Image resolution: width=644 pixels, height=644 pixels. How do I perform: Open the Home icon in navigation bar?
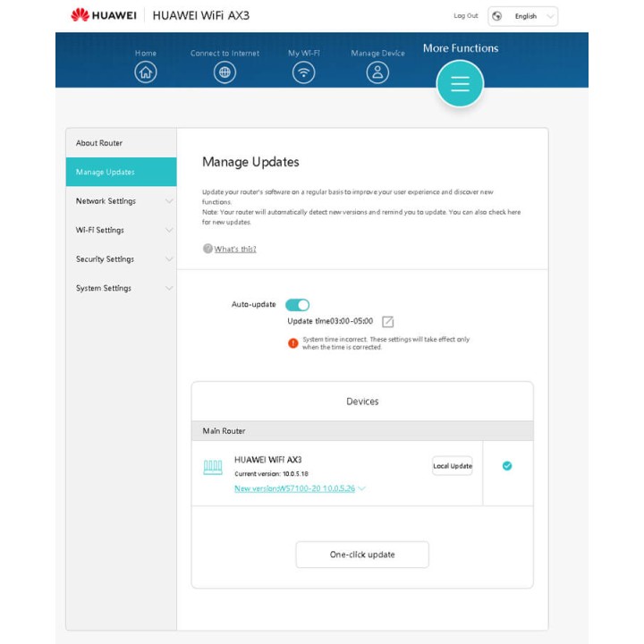point(146,72)
